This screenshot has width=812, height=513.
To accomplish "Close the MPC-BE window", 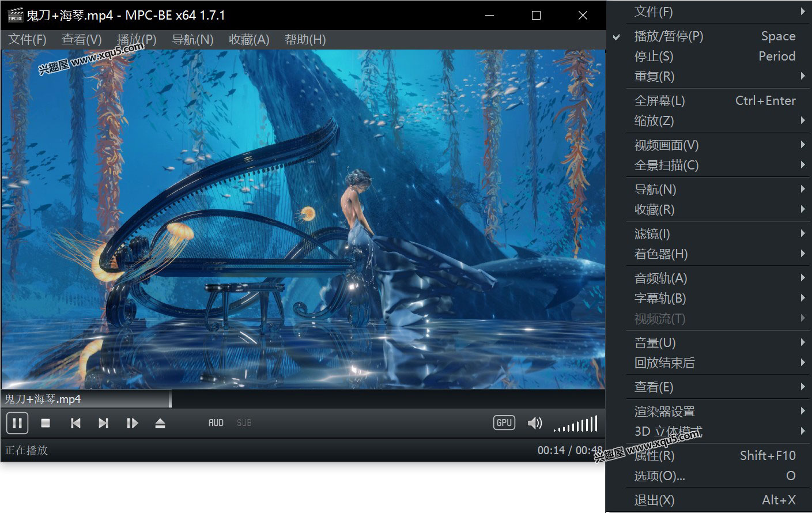I will [583, 16].
